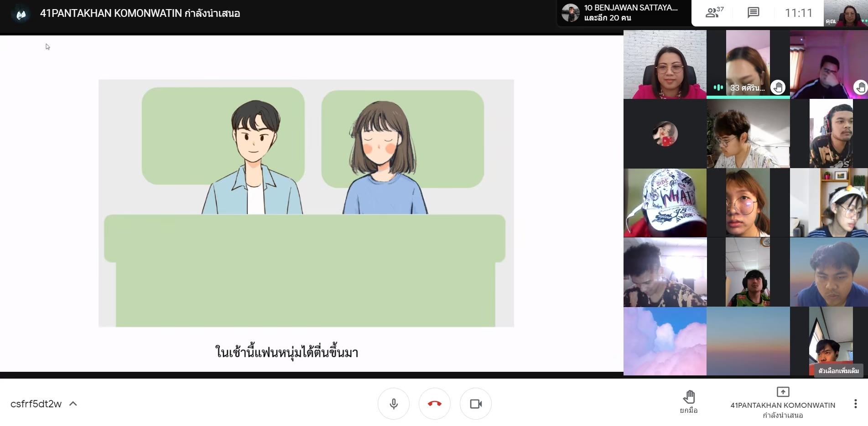
Task: Select the pink clouds background tile
Action: pyautogui.click(x=665, y=341)
